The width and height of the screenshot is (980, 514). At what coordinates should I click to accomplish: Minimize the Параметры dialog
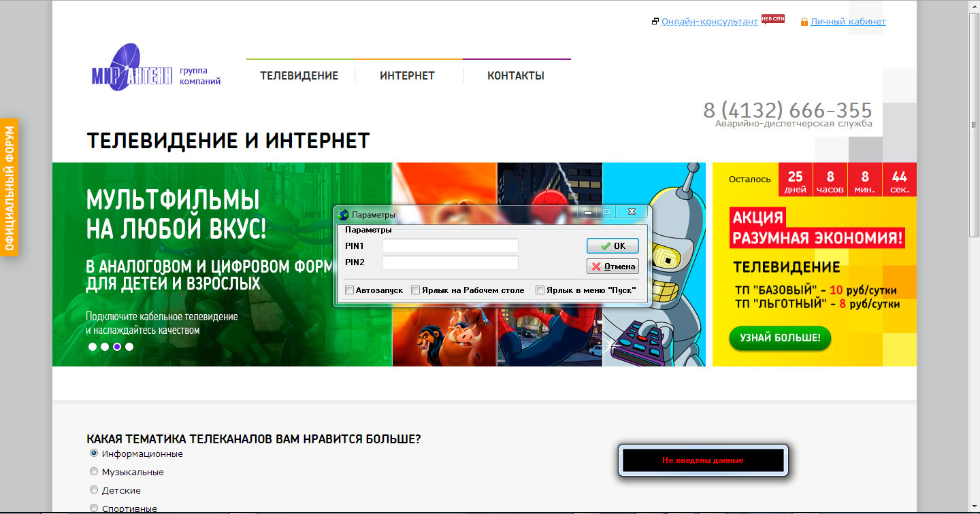[587, 212]
